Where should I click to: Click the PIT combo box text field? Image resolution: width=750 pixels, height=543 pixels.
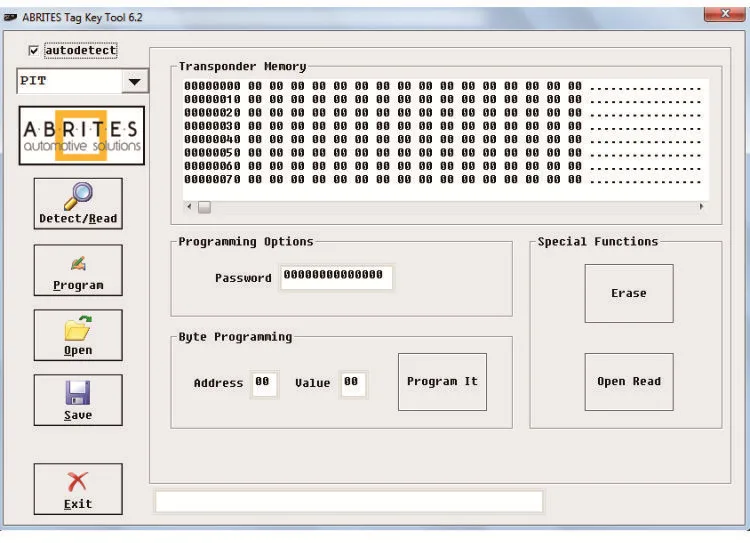(70, 81)
